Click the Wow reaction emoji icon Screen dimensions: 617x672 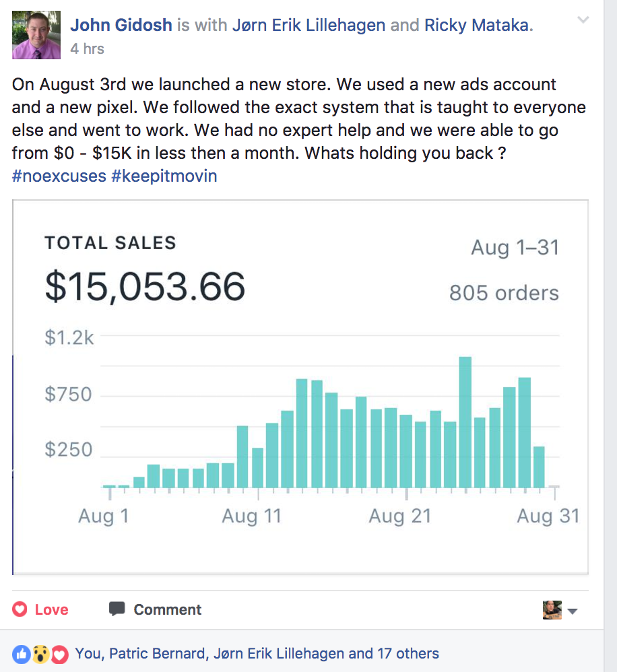40,653
